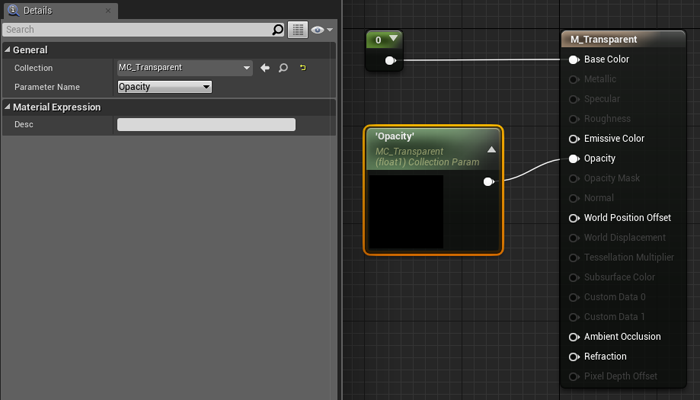The image size is (700, 400).
Task: Click the Collection property label
Action: [33, 68]
